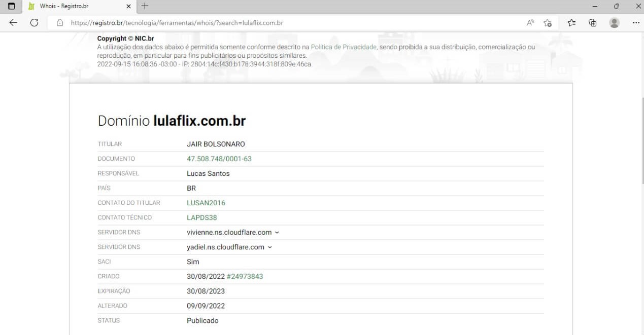View site information lock icon
Viewport: 644px width, 335px height.
(x=60, y=23)
